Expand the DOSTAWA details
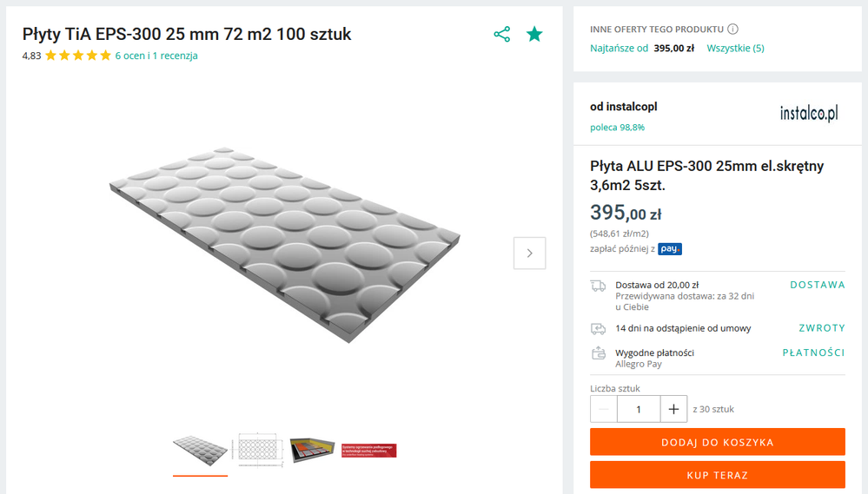Image resolution: width=868 pixels, height=494 pixels. tap(817, 285)
